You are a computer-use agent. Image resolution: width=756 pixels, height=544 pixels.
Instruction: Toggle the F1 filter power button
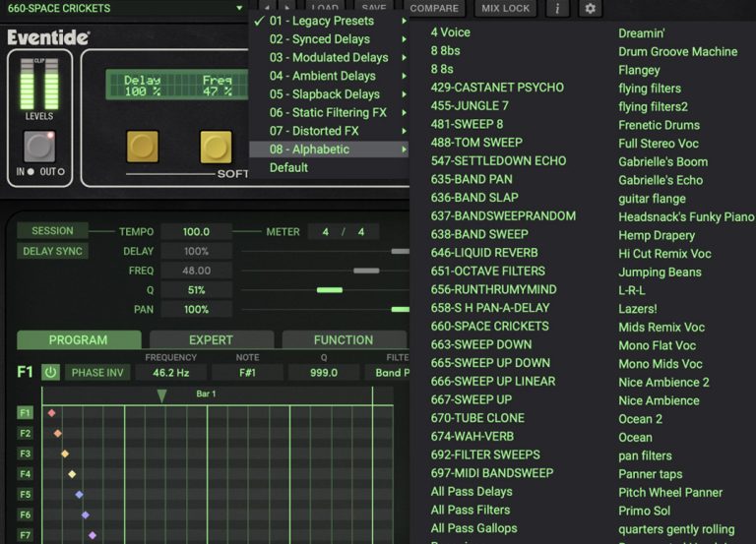click(49, 373)
